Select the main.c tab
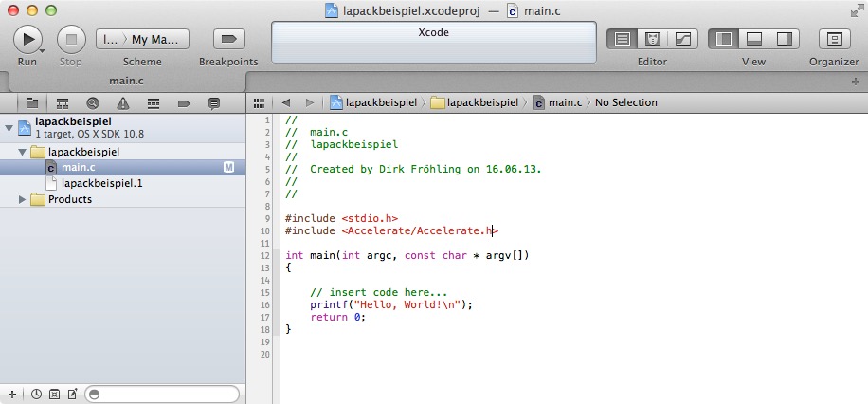This screenshot has height=404, width=868. coord(127,83)
